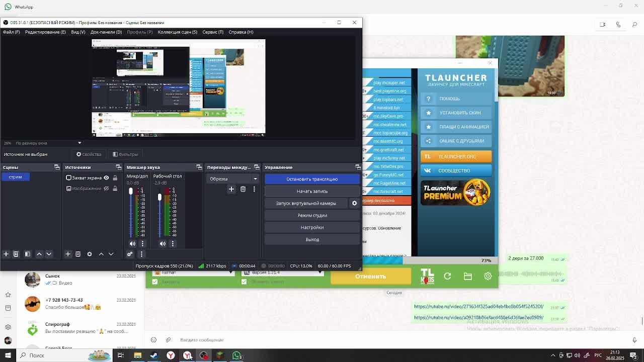
Task: Toggle lock on Захват экрана source
Action: point(115,177)
